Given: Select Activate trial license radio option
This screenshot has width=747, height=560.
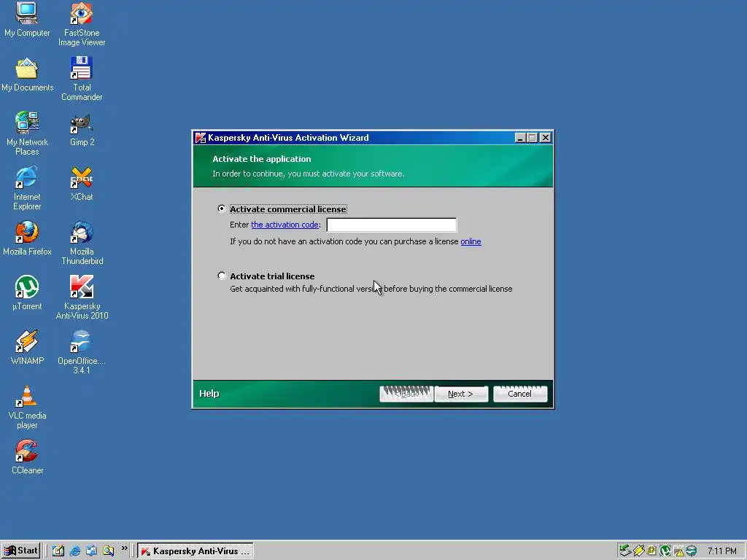Looking at the screenshot, I should click(222, 276).
